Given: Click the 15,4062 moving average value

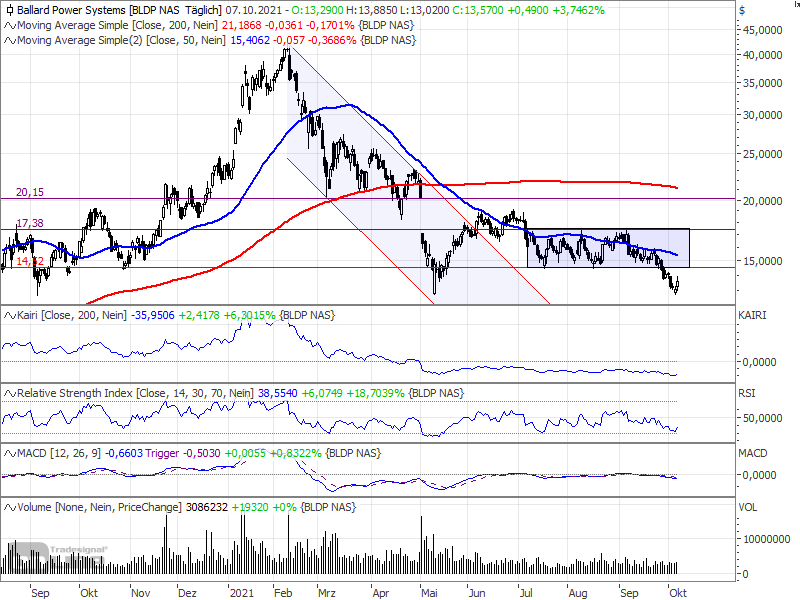Looking at the screenshot, I should coord(250,40).
